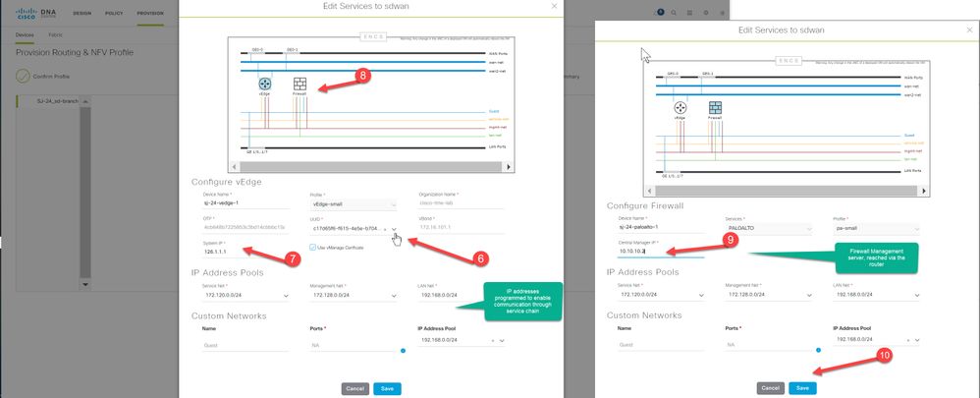Click the blue add-port dot in vEdge dialog
The height and width of the screenshot is (398, 980).
(403, 351)
